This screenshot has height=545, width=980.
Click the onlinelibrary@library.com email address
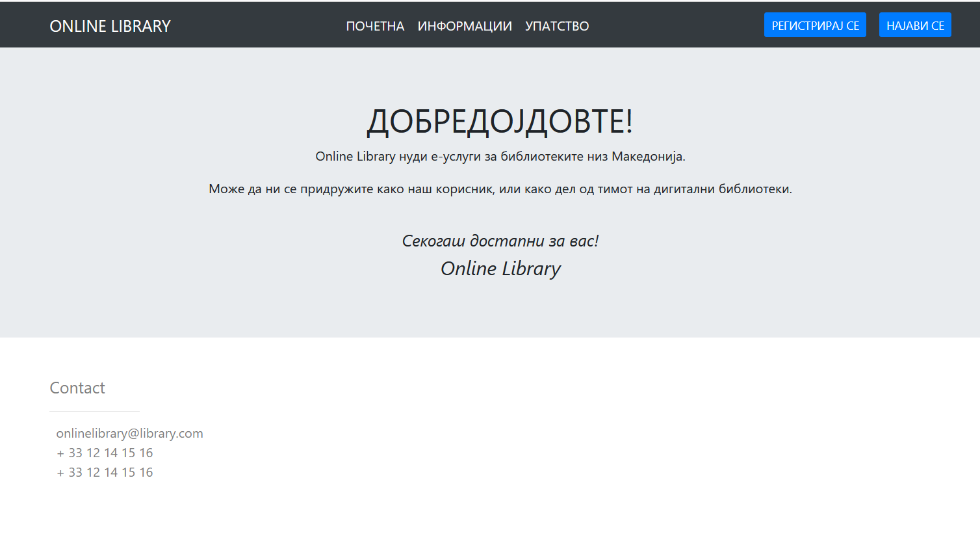(129, 434)
